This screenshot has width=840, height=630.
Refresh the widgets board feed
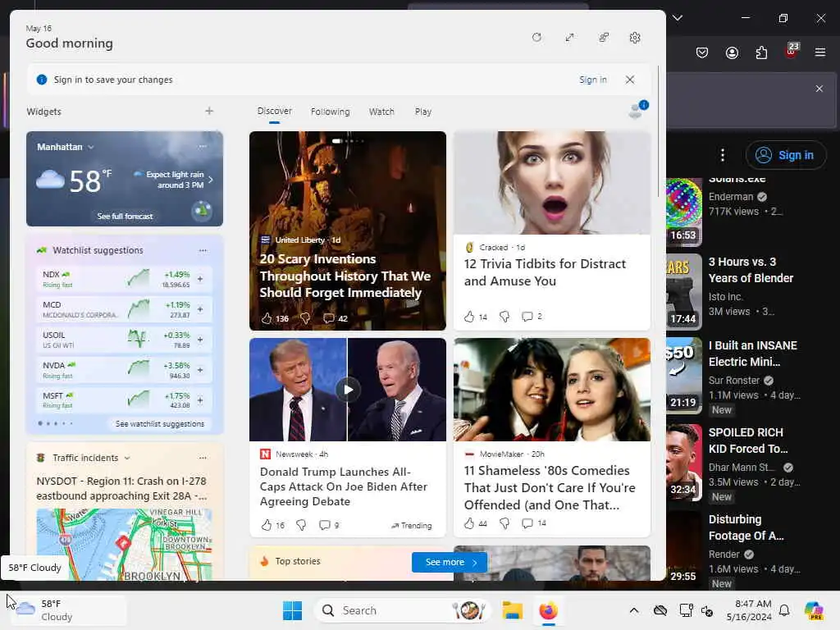point(536,38)
